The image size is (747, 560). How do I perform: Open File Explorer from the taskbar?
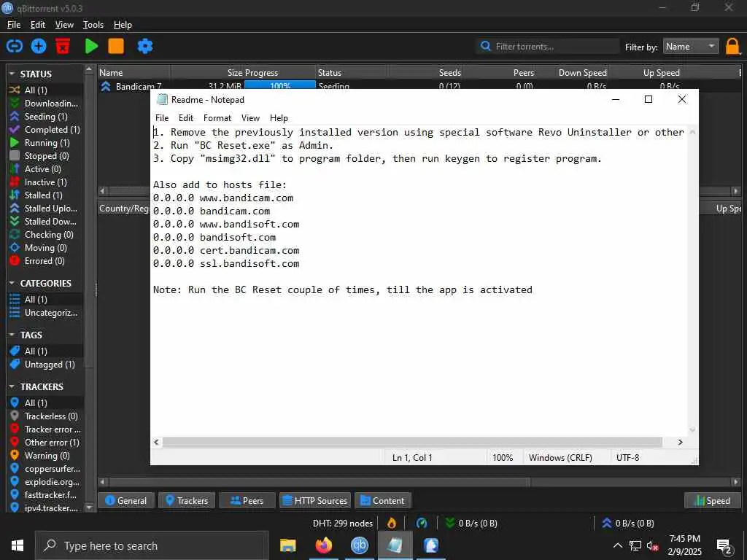coord(287,545)
